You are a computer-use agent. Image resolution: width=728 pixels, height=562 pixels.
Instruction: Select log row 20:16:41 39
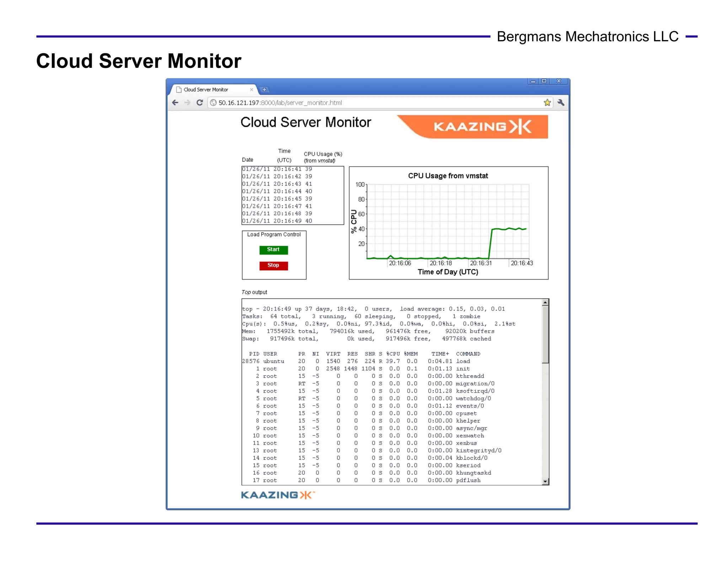[x=277, y=169]
